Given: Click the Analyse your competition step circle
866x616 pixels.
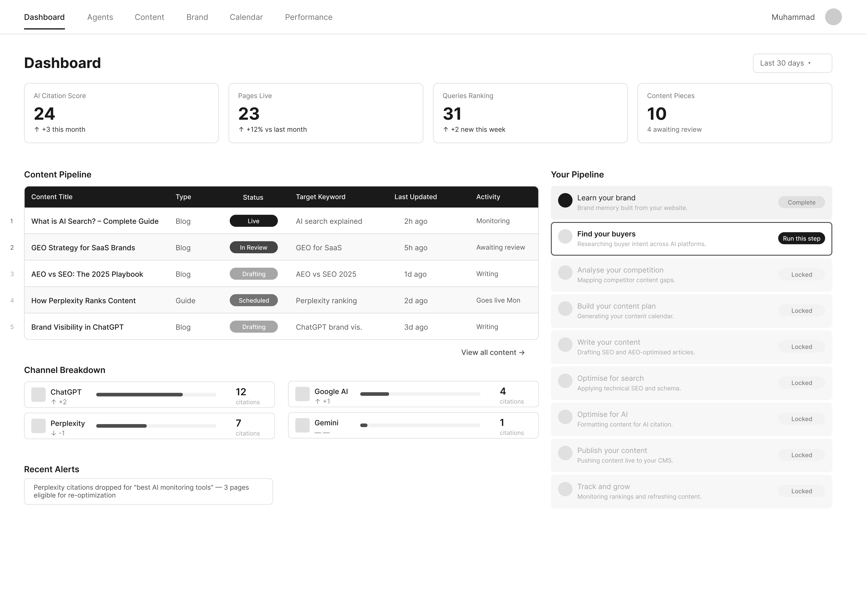Looking at the screenshot, I should (565, 272).
